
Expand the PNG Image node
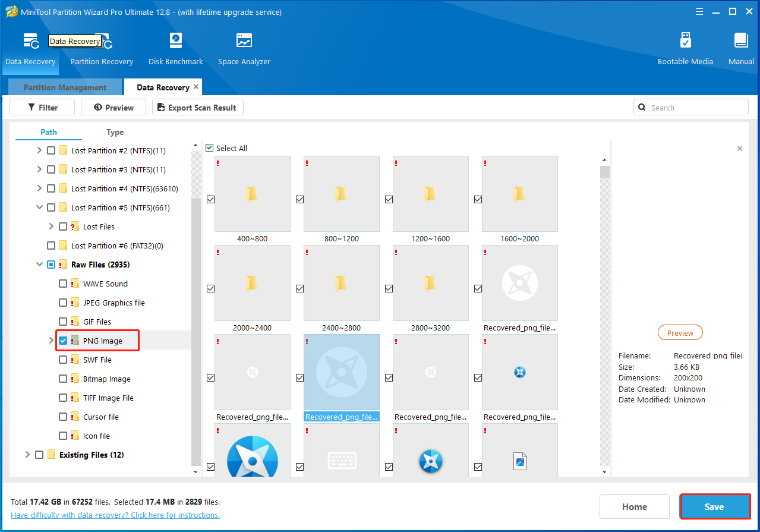[x=51, y=341]
